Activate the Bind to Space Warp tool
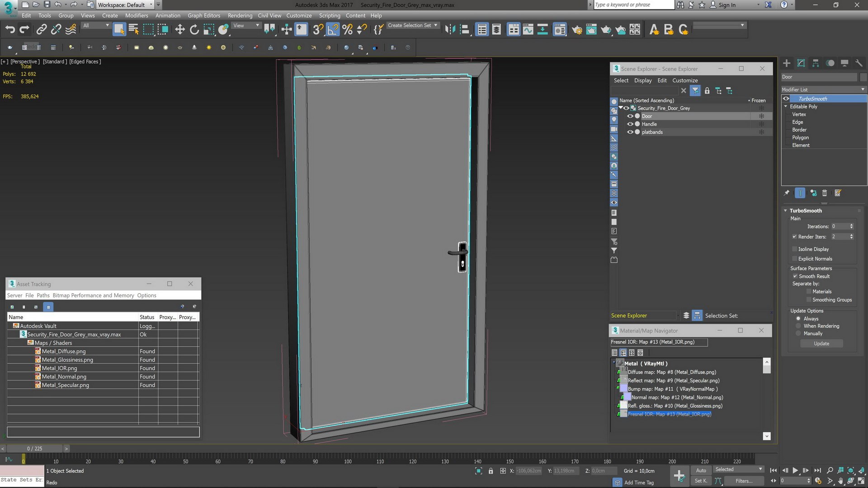 (x=71, y=30)
